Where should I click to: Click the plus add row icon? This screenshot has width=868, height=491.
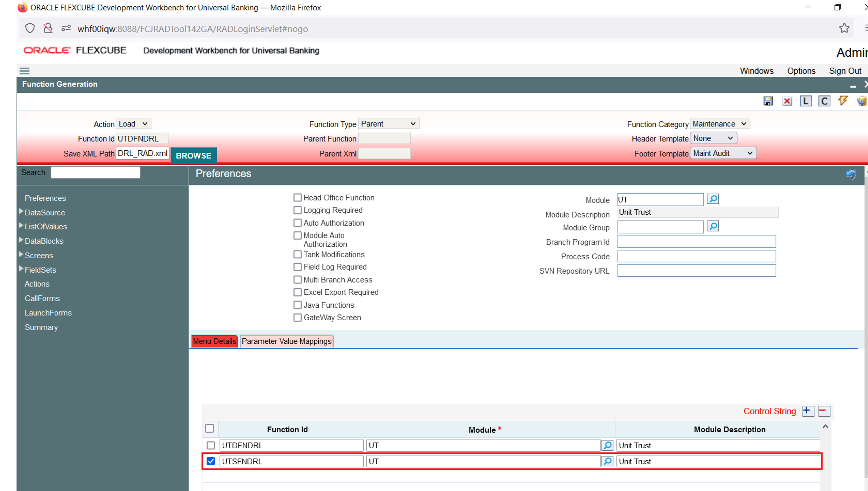point(808,411)
